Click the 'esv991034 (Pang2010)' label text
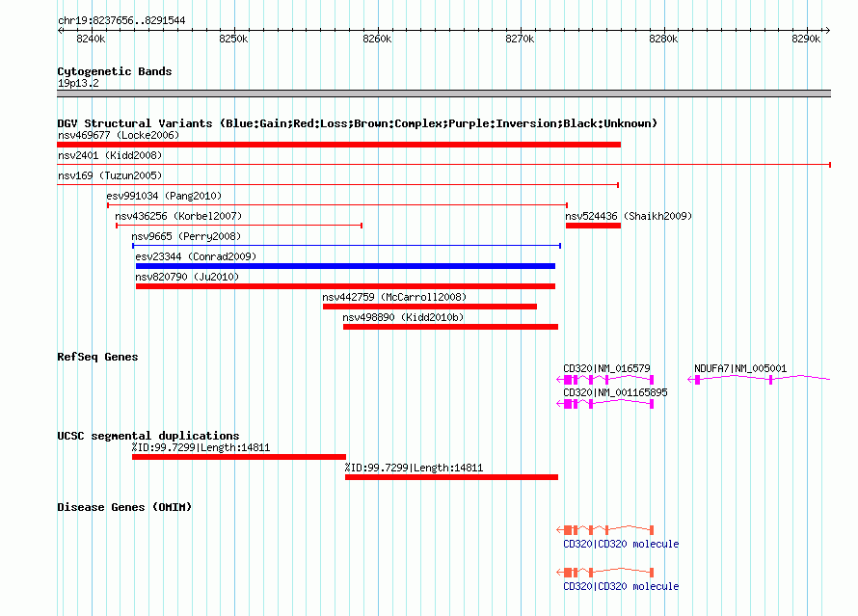Viewport: 858px width, 616px height. click(164, 196)
